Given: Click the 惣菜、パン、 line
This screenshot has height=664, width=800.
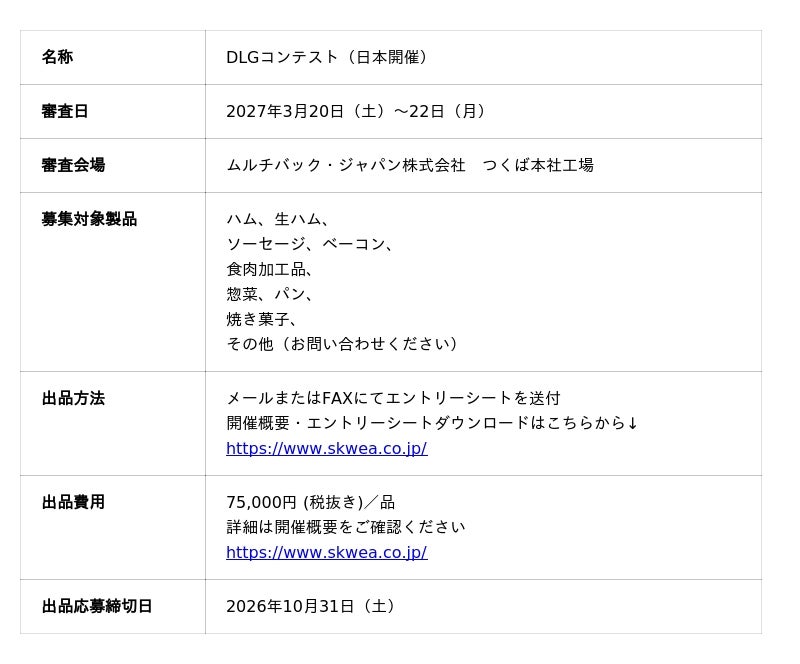Looking at the screenshot, I should (269, 294).
